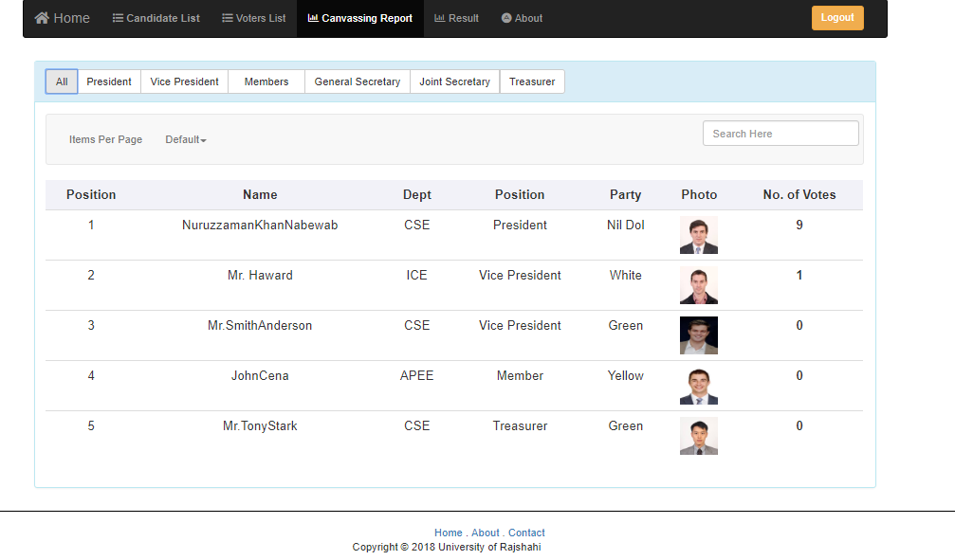This screenshot has width=955, height=560.
Task: Click the About circle icon
Action: (506, 18)
